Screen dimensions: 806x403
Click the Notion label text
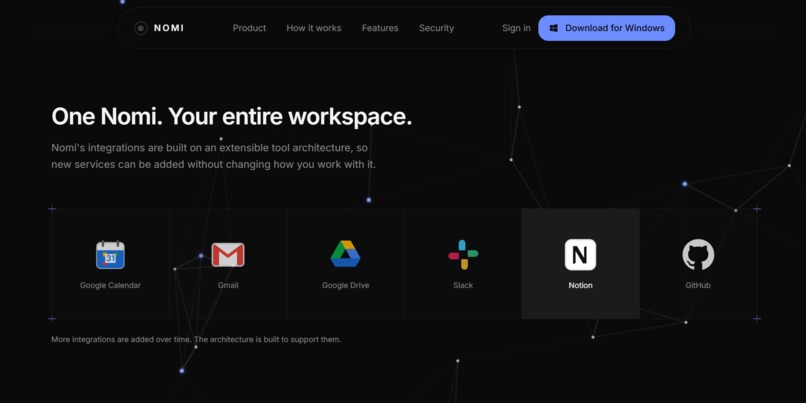point(580,285)
